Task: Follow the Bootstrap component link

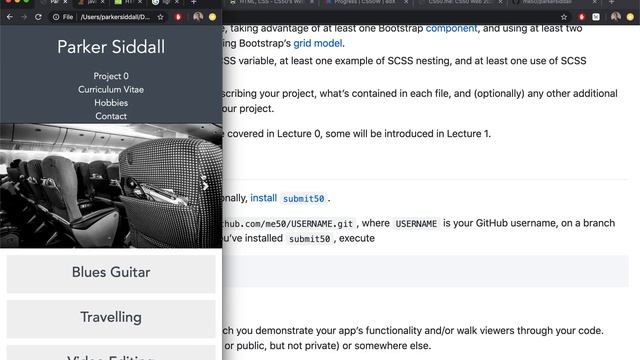Action: (x=451, y=28)
